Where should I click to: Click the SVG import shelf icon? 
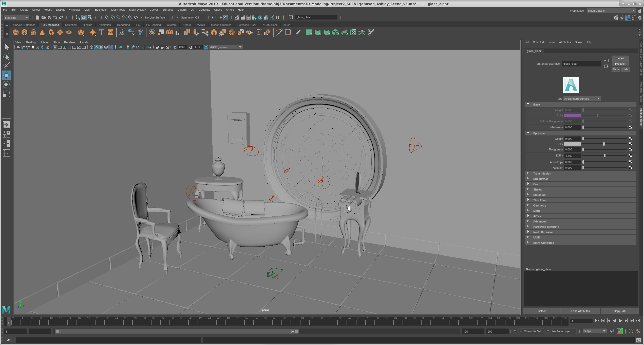[110, 32]
